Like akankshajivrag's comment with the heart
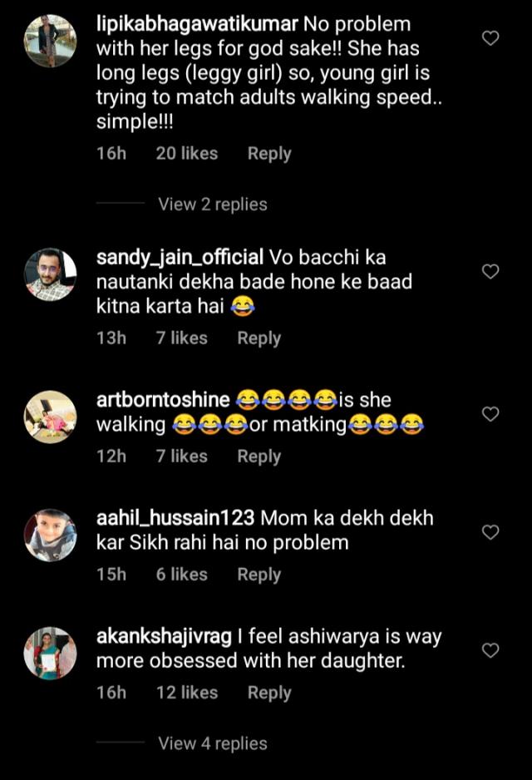This screenshot has width=532, height=780. pos(490,650)
